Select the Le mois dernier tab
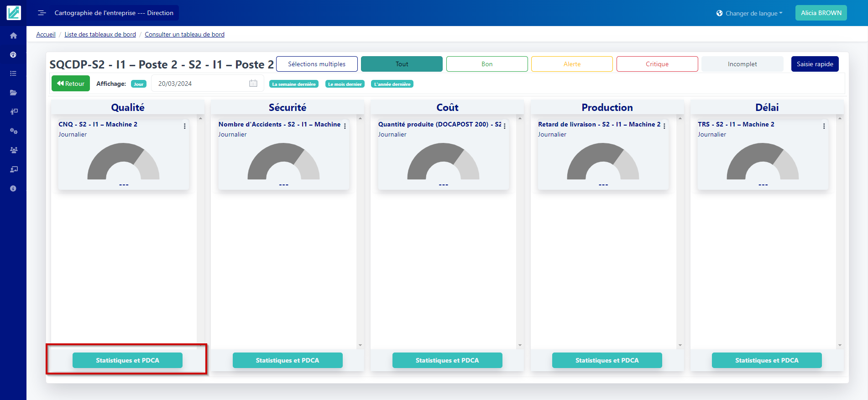The height and width of the screenshot is (400, 868). pyautogui.click(x=345, y=84)
